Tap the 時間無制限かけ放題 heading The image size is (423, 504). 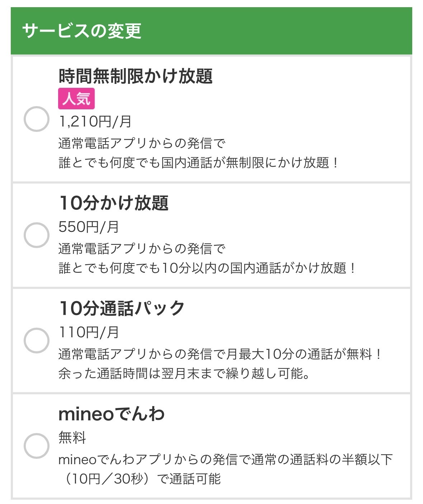click(x=136, y=76)
